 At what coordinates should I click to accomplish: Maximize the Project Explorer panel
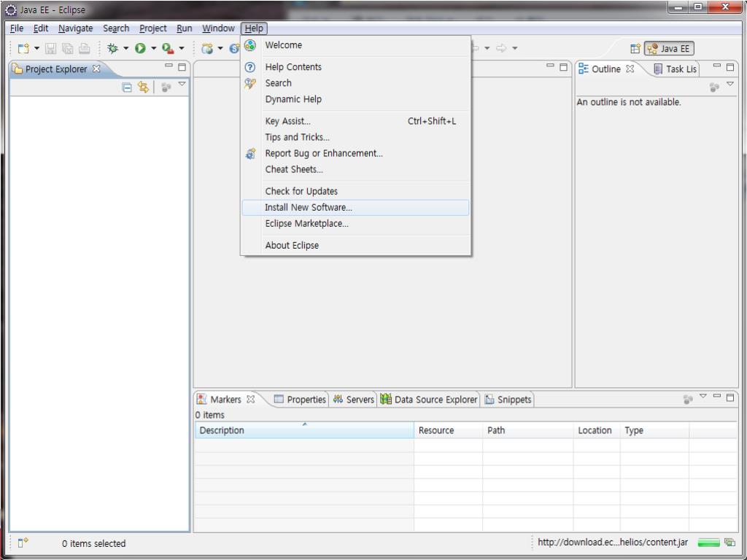click(182, 67)
